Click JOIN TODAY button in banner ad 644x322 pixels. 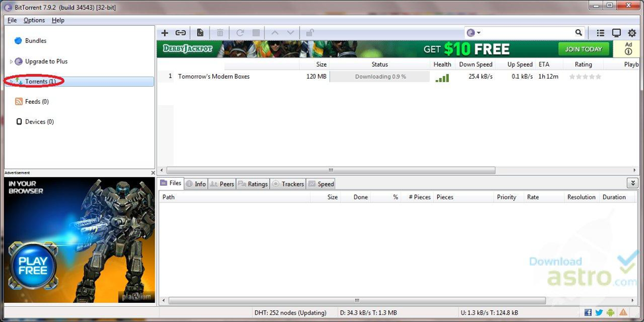click(x=583, y=49)
